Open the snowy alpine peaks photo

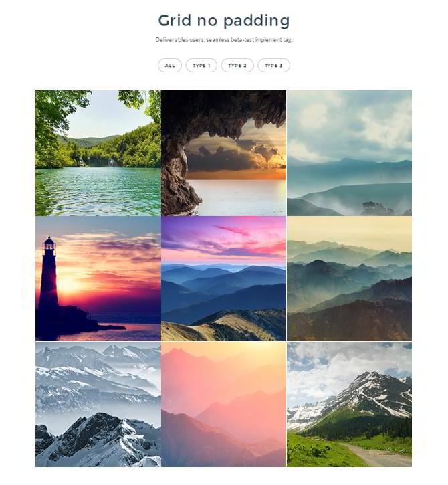(x=98, y=404)
